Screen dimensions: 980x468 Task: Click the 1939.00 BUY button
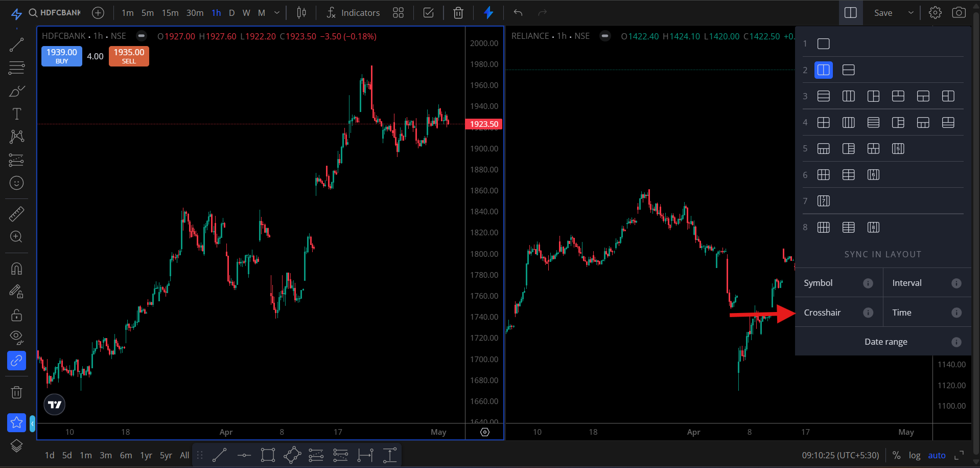pos(62,56)
